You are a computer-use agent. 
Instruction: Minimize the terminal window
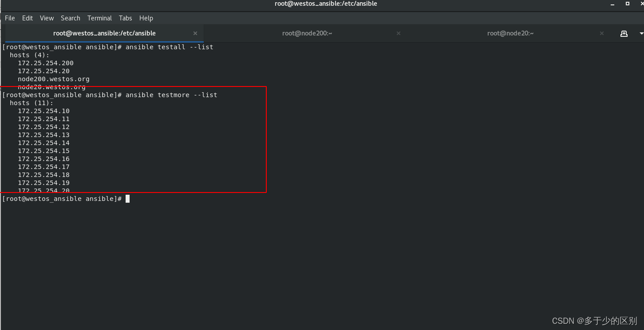pyautogui.click(x=612, y=4)
